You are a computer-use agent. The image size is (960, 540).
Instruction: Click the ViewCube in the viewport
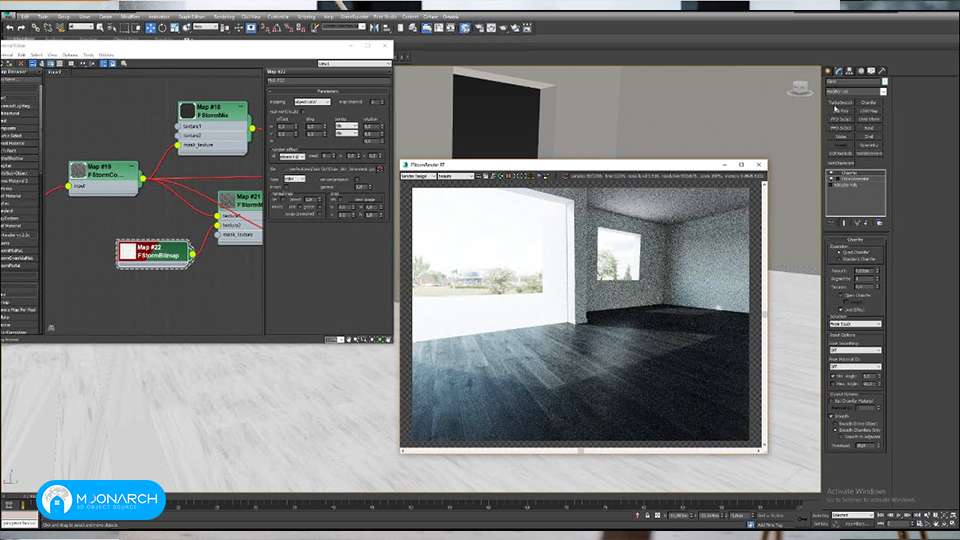click(800, 89)
